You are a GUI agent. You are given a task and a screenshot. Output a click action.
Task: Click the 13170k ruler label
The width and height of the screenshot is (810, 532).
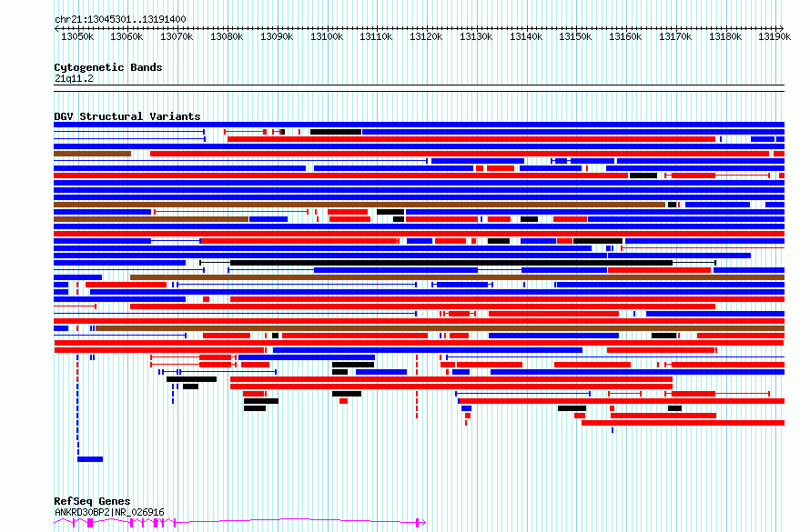(x=675, y=36)
